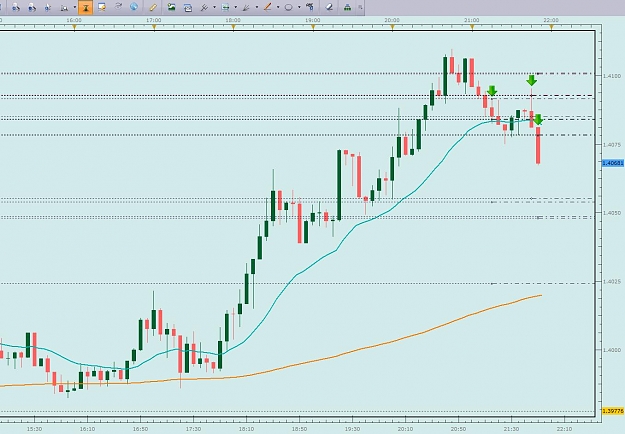Click the chart with star icon

tap(102, 7)
